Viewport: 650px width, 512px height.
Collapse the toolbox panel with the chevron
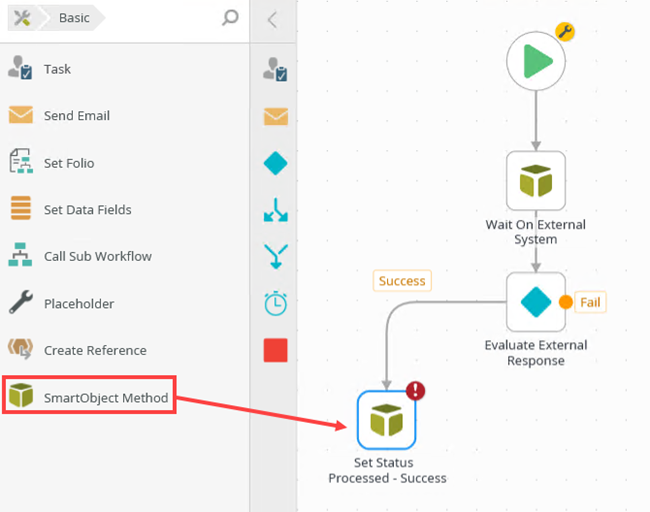(272, 19)
